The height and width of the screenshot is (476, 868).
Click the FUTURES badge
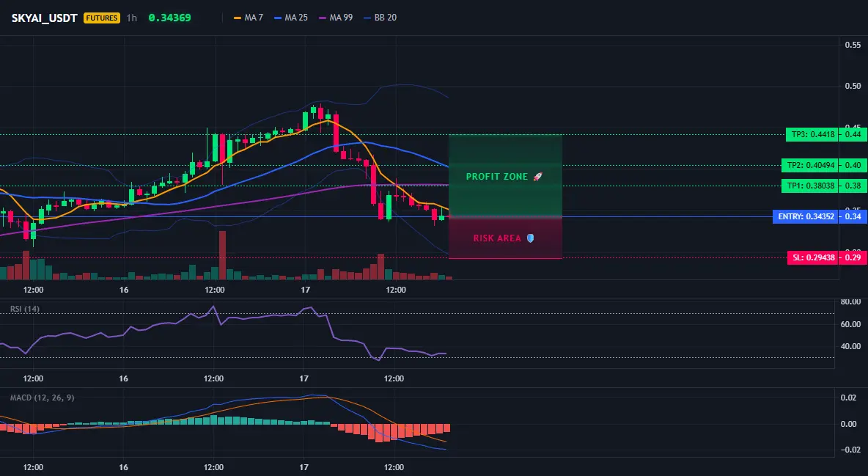tap(102, 18)
